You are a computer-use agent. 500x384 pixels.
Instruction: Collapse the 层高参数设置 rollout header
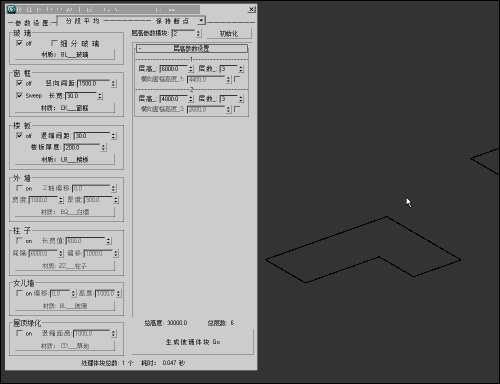(x=191, y=49)
